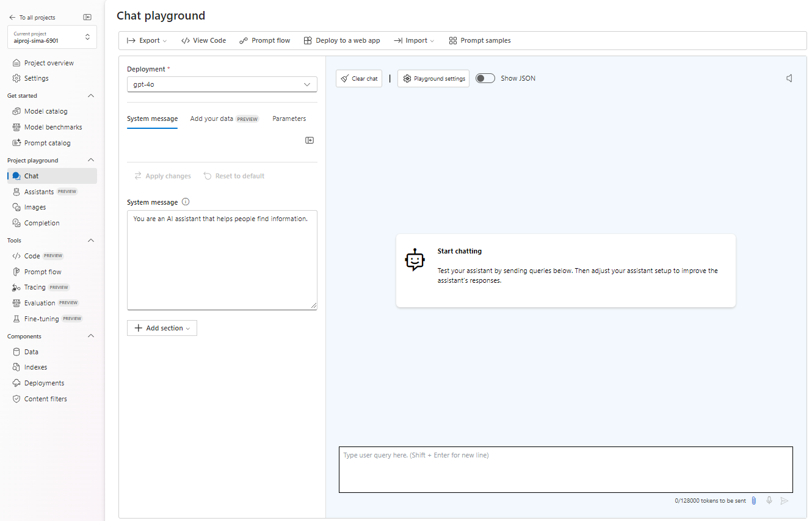The image size is (812, 521).
Task: Open the Deployment dropdown
Action: pyautogui.click(x=222, y=84)
